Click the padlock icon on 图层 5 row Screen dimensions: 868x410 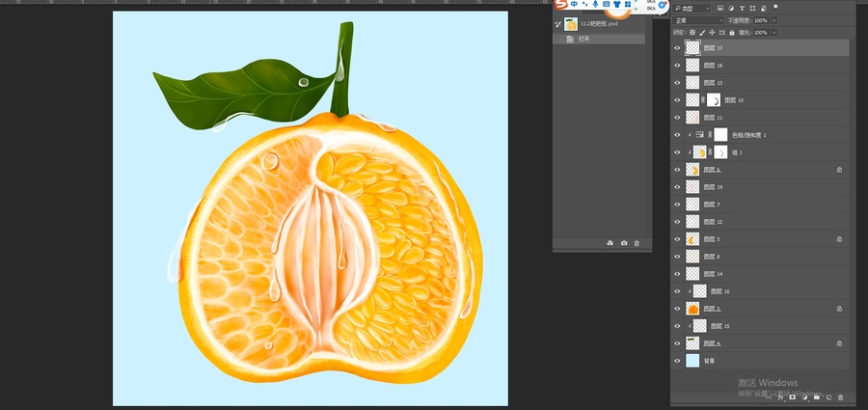point(840,239)
